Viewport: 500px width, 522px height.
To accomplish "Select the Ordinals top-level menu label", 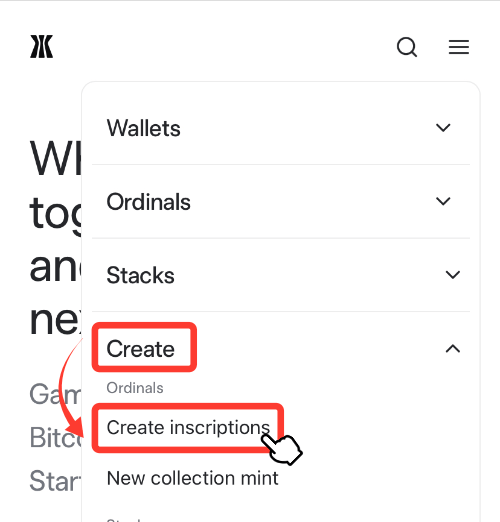I will coord(149,202).
